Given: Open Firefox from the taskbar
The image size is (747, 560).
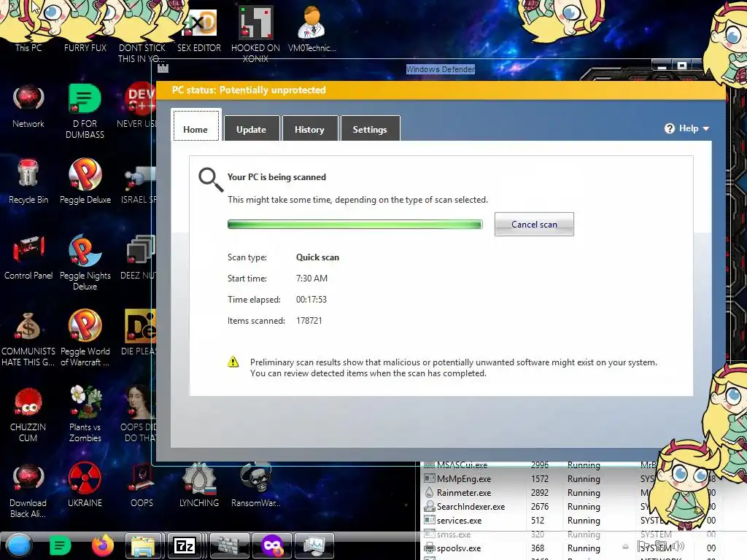Looking at the screenshot, I should (102, 545).
